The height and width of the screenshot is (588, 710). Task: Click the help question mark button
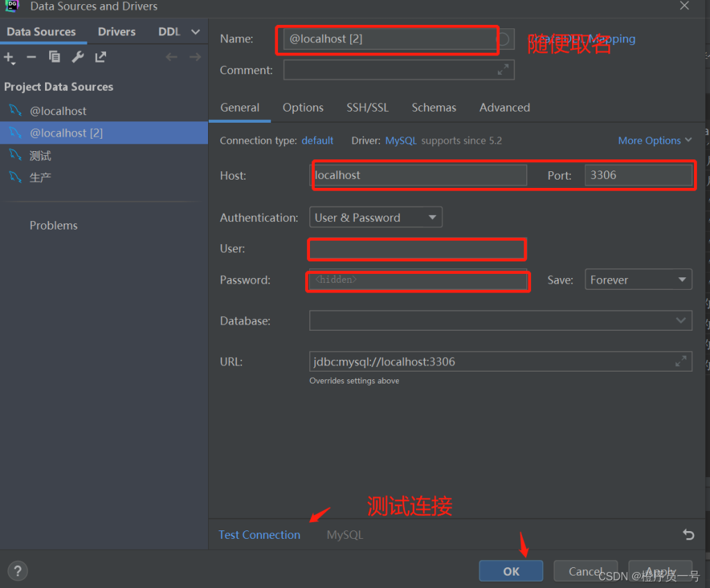pos(18,571)
